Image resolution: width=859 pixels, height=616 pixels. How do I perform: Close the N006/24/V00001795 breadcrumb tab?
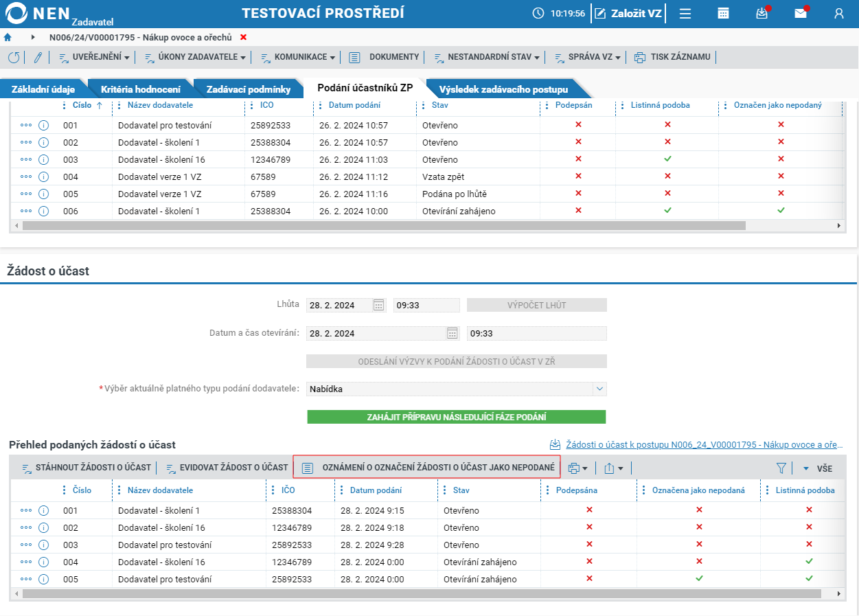tap(243, 37)
